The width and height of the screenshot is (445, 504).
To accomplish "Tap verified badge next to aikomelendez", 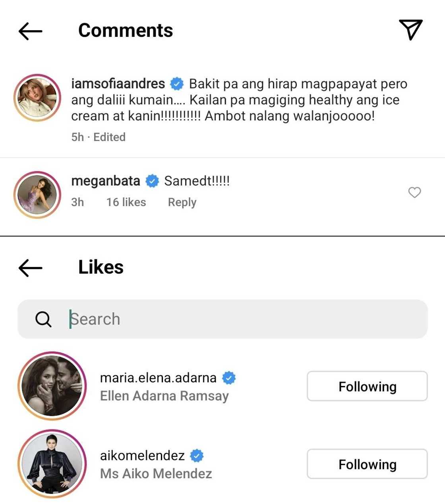I will click(x=197, y=456).
